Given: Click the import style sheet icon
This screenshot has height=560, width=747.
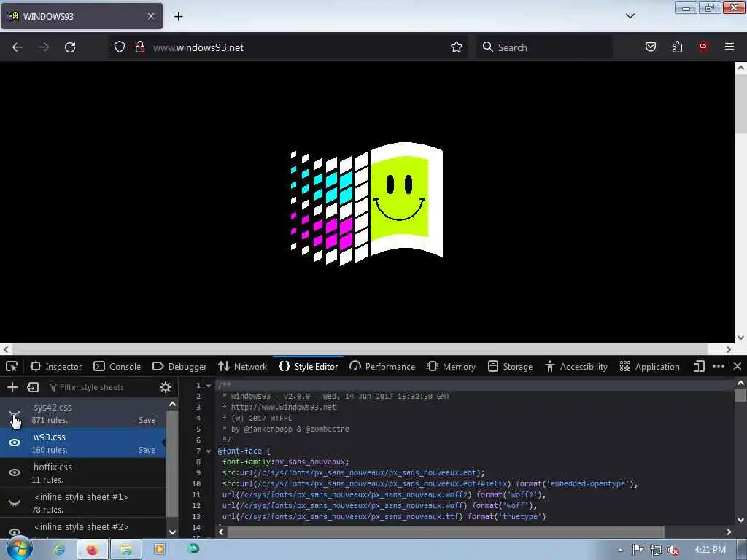Looking at the screenshot, I should pyautogui.click(x=33, y=387).
